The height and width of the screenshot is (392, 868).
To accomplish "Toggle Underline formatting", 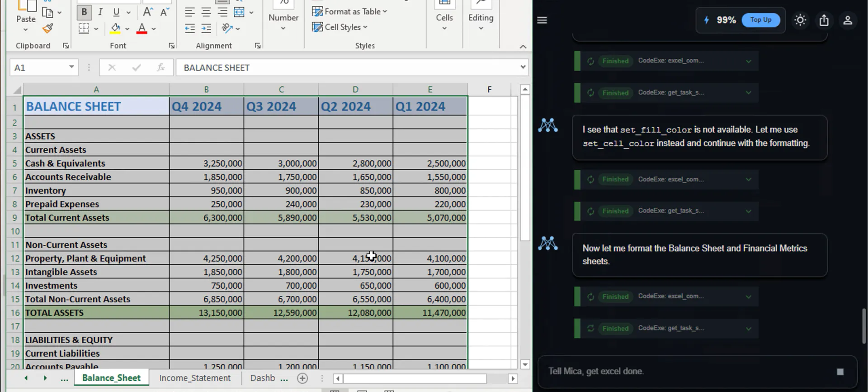I will 116,12.
